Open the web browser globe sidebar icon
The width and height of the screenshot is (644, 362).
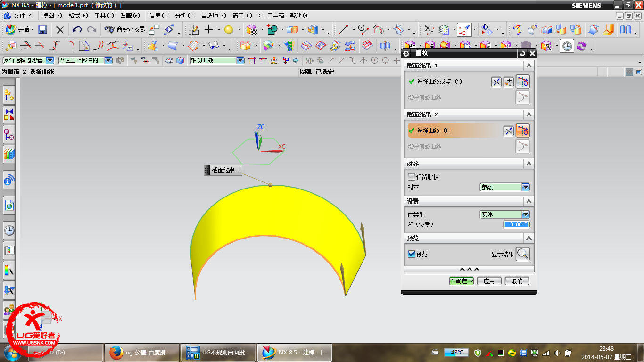tap(9, 205)
